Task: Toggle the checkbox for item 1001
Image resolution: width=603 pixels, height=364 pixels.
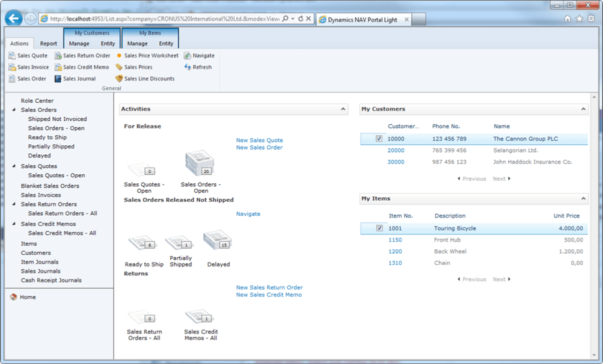Action: (379, 228)
